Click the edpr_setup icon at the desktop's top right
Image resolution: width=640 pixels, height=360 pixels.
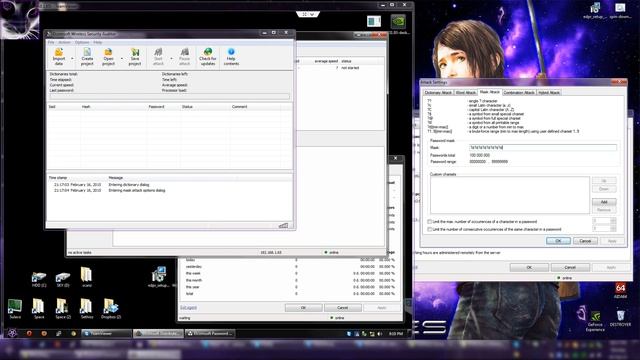(x=595, y=11)
